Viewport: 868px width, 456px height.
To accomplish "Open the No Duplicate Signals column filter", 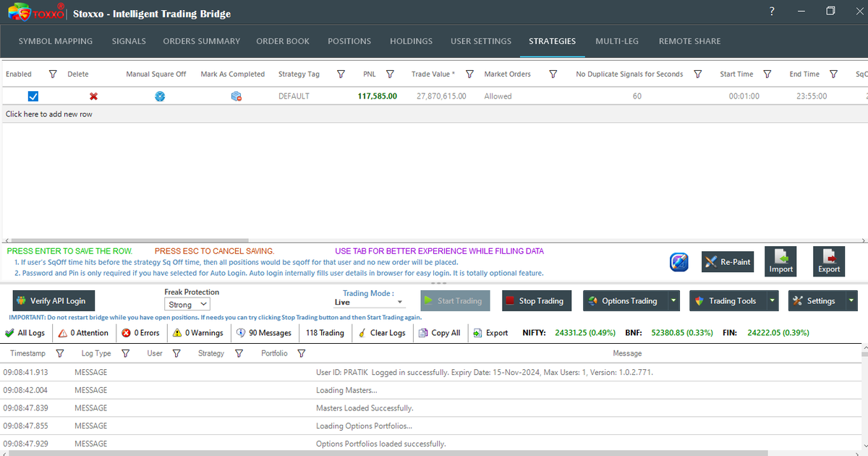I will (x=698, y=74).
